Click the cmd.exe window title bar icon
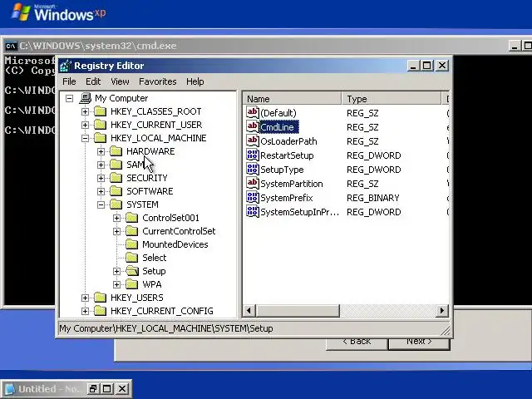The width and height of the screenshot is (532, 399). [x=11, y=46]
